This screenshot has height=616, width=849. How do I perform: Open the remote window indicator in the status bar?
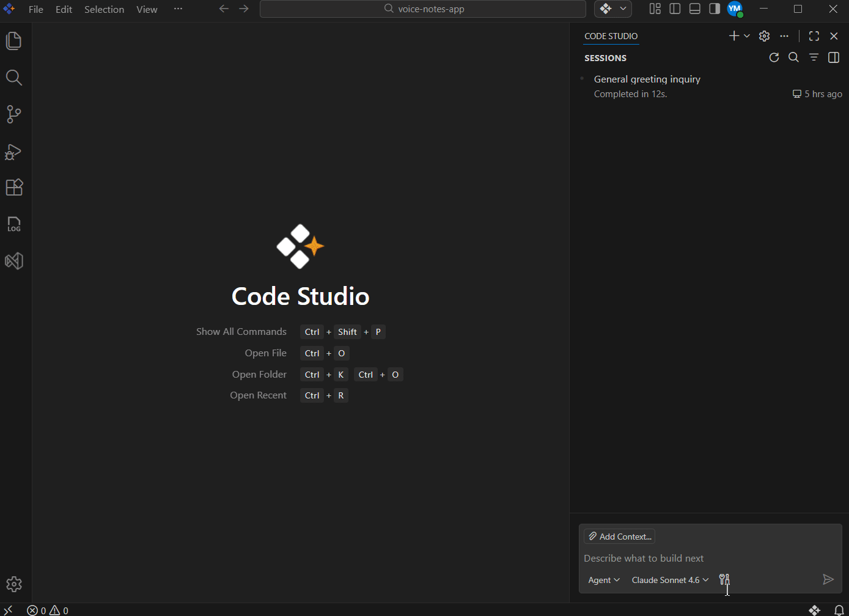click(8, 610)
